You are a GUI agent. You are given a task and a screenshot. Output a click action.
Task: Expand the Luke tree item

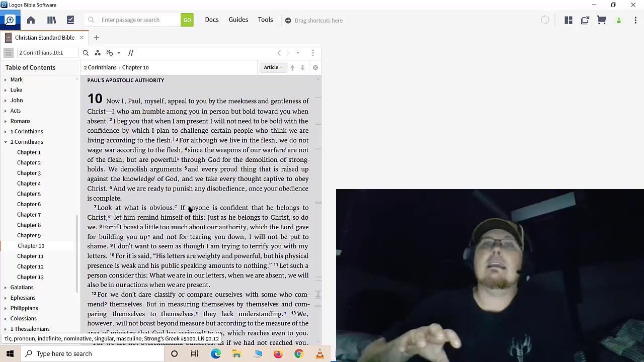[x=6, y=90]
